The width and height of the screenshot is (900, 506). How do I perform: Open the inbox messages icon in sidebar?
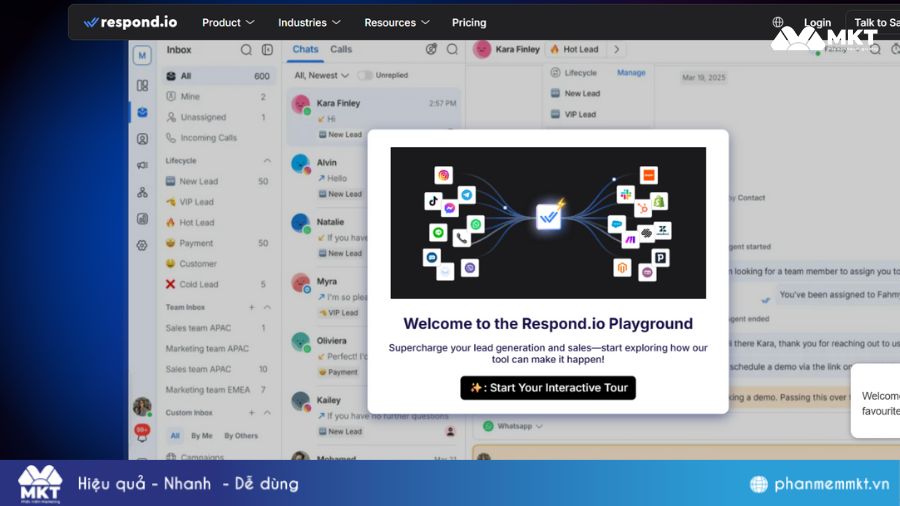tap(142, 112)
